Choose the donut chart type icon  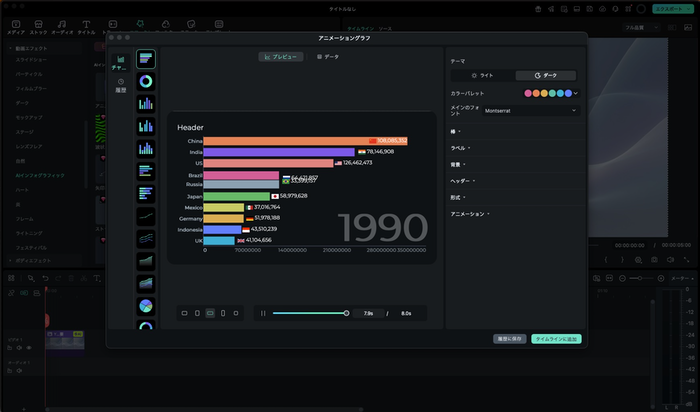tap(146, 81)
